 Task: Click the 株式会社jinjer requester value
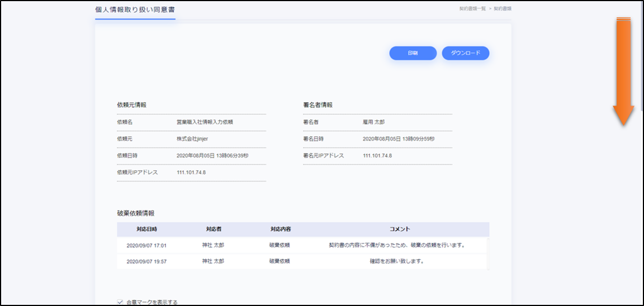tap(192, 138)
